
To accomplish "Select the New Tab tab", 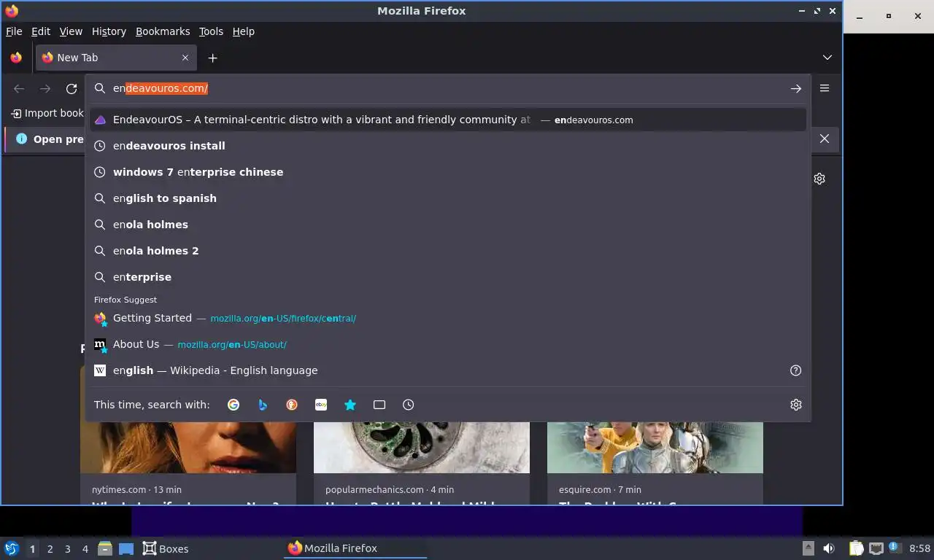I will 115,58.
